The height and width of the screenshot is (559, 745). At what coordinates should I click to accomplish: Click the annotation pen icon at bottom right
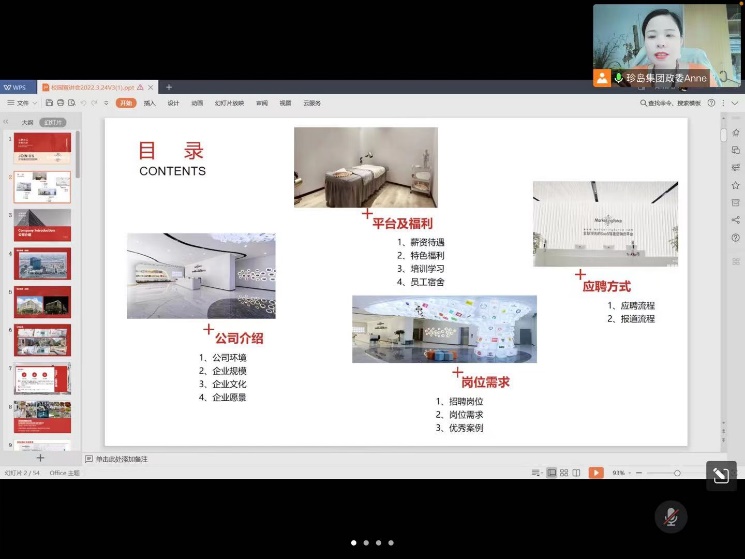coord(720,477)
